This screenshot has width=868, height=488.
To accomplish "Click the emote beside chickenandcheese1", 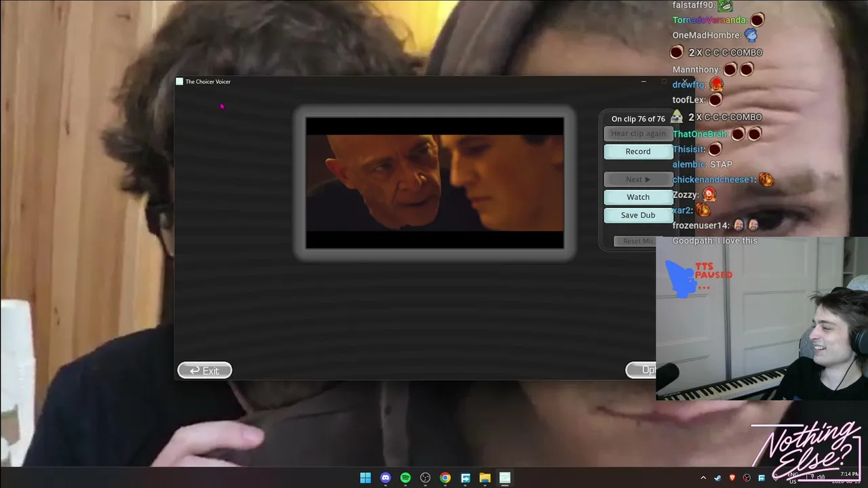I will (x=766, y=180).
